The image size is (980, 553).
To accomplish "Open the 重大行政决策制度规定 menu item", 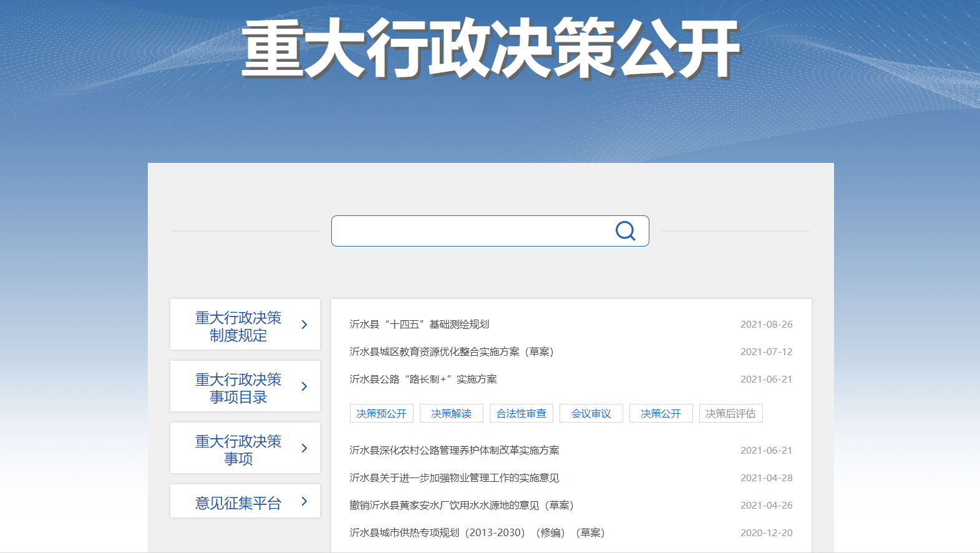I will pyautogui.click(x=238, y=326).
